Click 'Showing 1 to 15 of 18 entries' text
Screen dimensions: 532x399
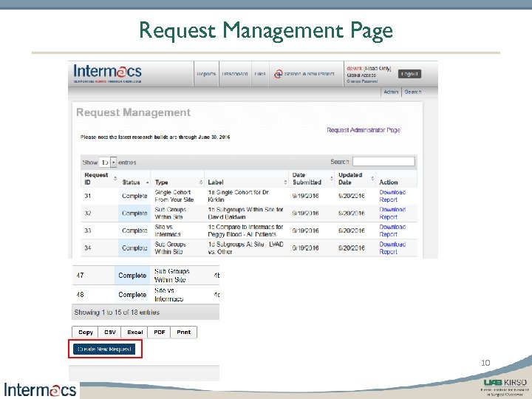click(x=117, y=312)
